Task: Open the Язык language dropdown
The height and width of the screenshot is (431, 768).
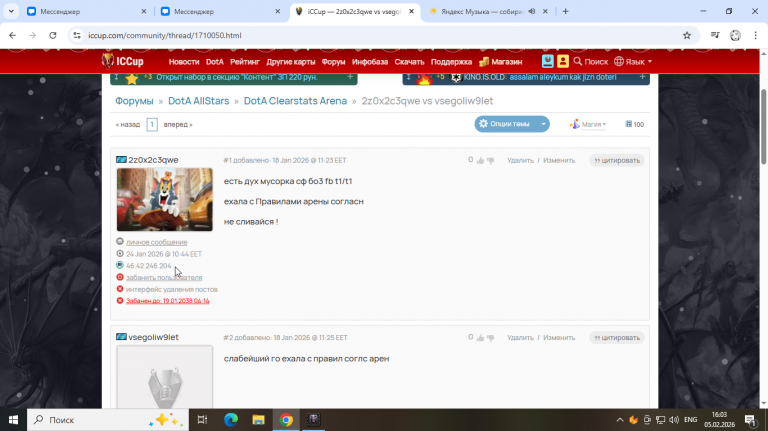Action: coord(633,61)
